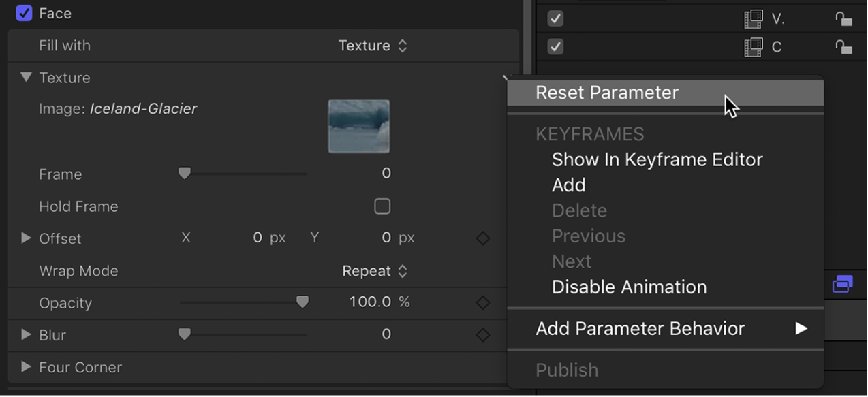Viewport: 868px width, 397px height.
Task: Click the padlock icon on the C layer
Action: (845, 46)
